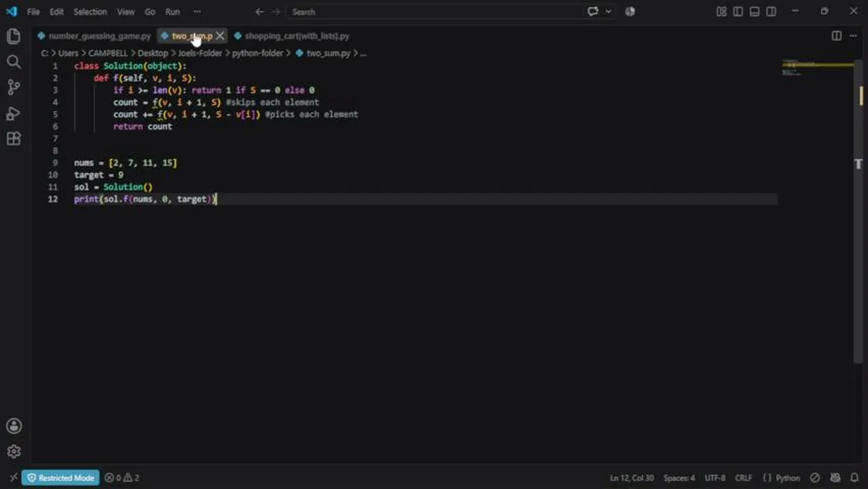868x489 pixels.
Task: Toggle the bottom panel
Action: click(x=755, y=12)
